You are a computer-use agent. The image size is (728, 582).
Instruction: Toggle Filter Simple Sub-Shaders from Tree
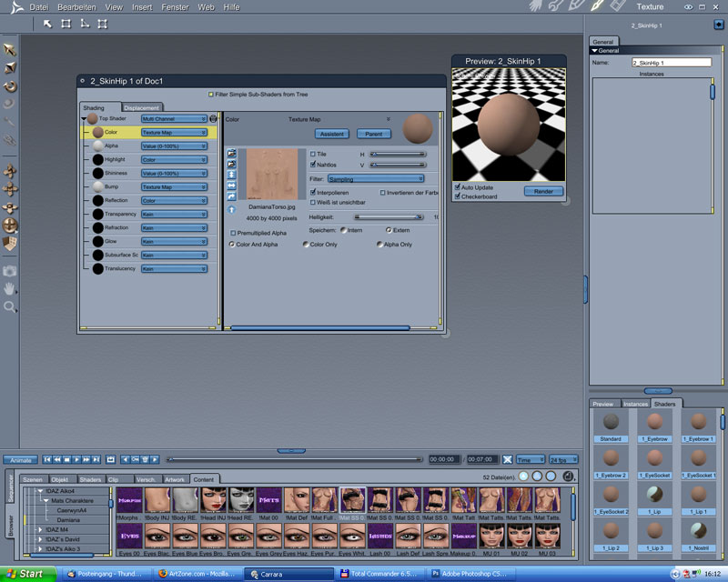coord(211,95)
